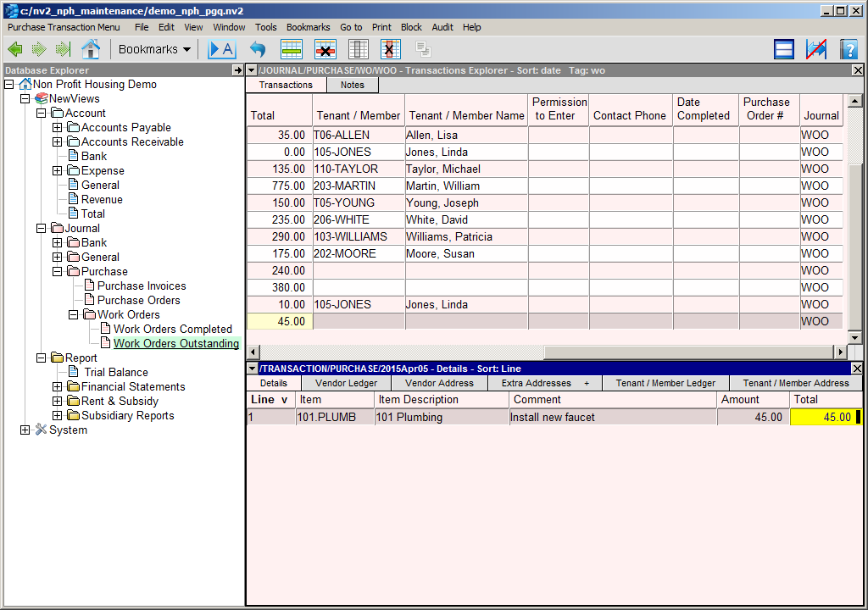Click the delete row toolbar icon
Screen dimensions: 868x610
coord(325,49)
